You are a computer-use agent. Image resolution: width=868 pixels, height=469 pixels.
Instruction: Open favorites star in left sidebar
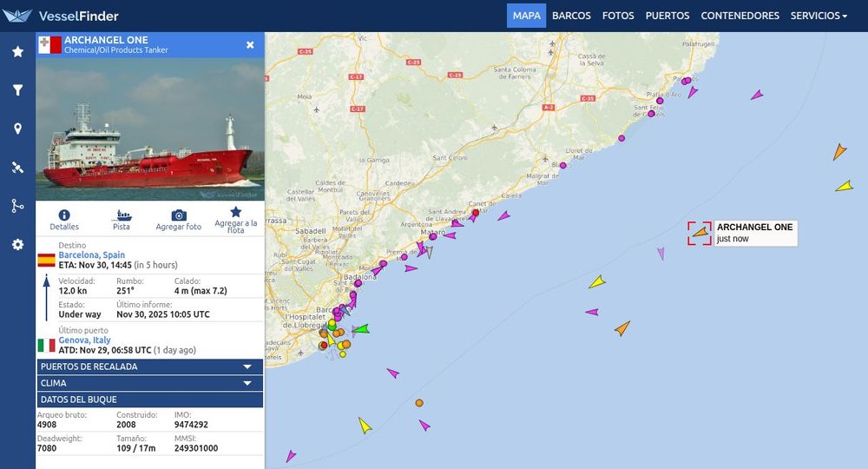[x=17, y=51]
